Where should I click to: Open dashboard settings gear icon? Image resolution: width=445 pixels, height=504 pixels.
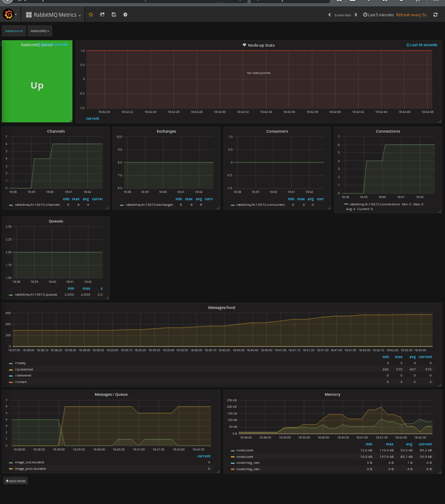coord(125,15)
